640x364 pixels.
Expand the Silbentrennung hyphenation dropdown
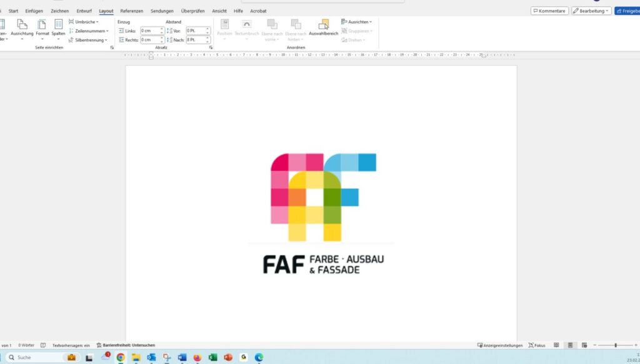[x=87, y=40]
